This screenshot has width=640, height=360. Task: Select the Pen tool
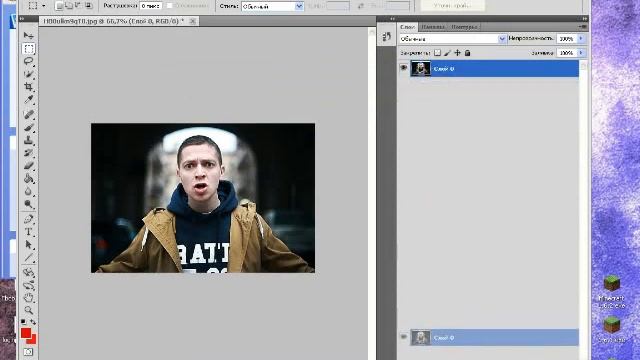pyautogui.click(x=28, y=219)
